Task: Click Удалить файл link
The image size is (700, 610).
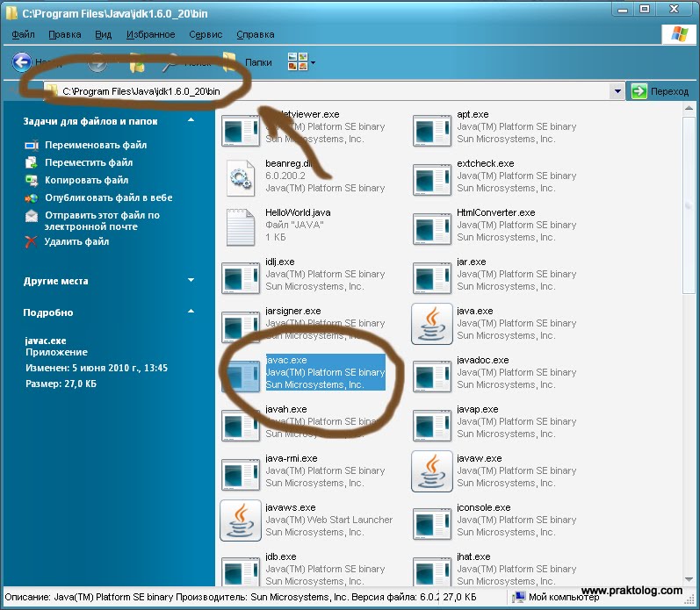Action: (76, 242)
